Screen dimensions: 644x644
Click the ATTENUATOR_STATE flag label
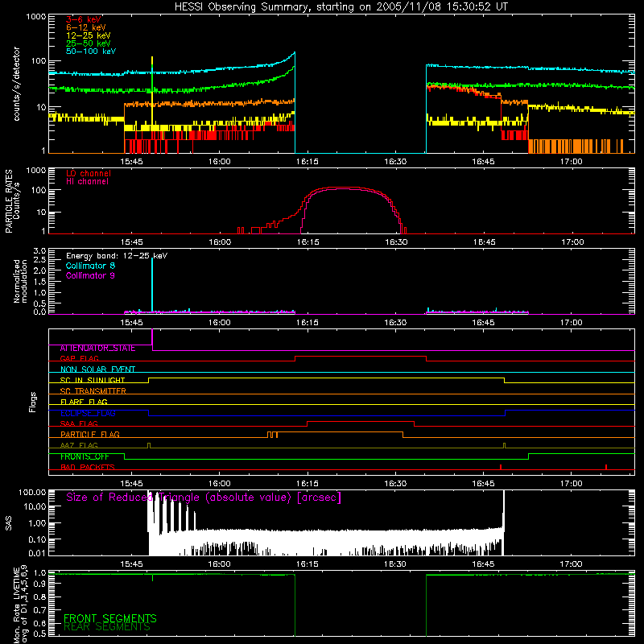click(x=97, y=349)
